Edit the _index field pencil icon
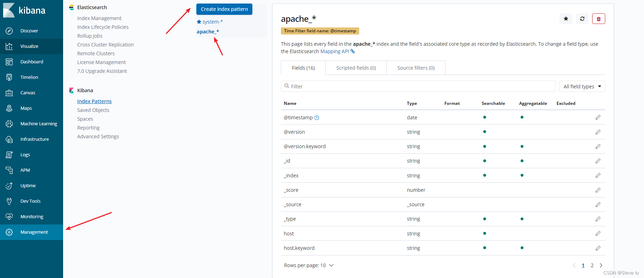This screenshot has height=278, width=644. [x=598, y=175]
